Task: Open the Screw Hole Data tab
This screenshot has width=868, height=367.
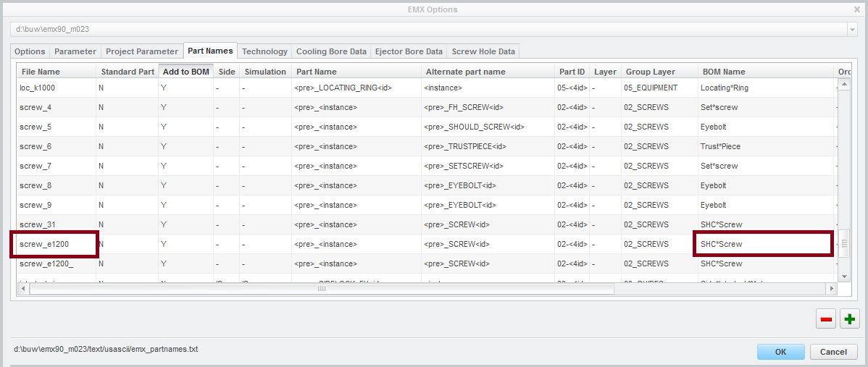Action: (x=483, y=51)
